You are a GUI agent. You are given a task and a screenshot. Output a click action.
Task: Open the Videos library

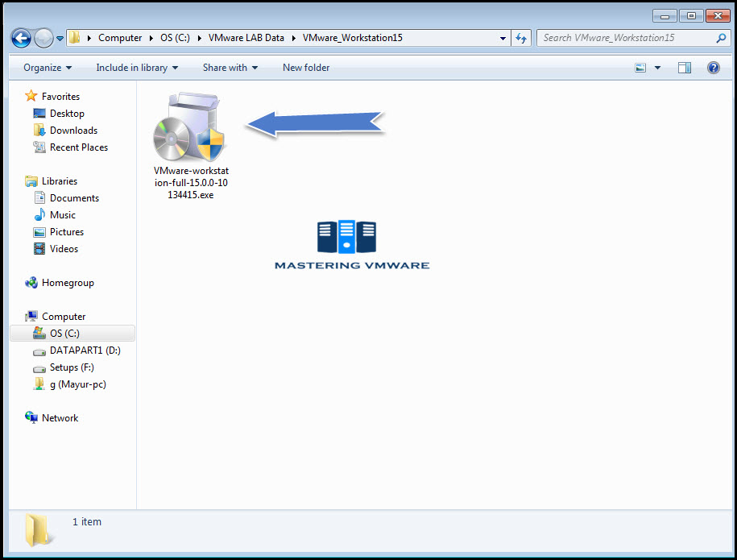pyautogui.click(x=64, y=249)
